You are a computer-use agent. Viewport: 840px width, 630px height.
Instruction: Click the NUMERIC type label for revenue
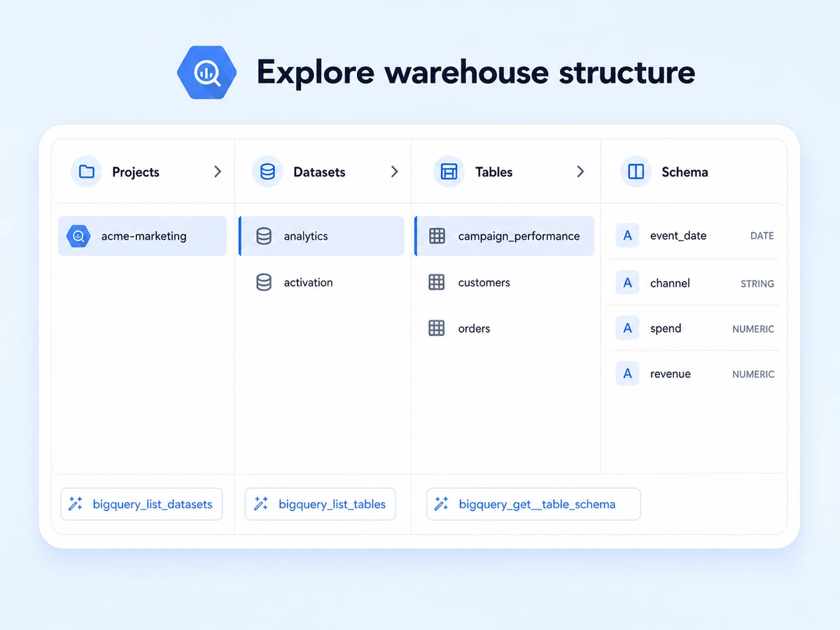pos(753,374)
